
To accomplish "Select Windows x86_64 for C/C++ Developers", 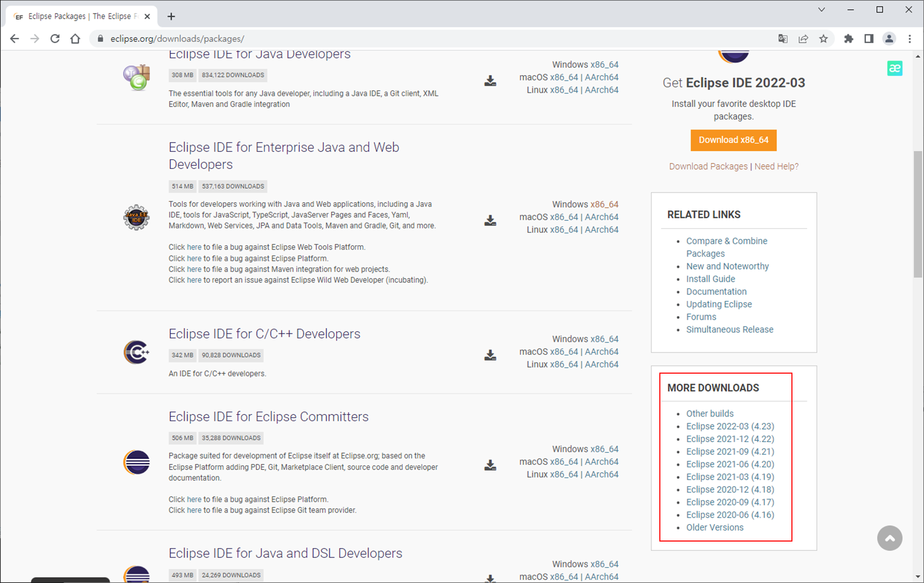I will pyautogui.click(x=604, y=339).
